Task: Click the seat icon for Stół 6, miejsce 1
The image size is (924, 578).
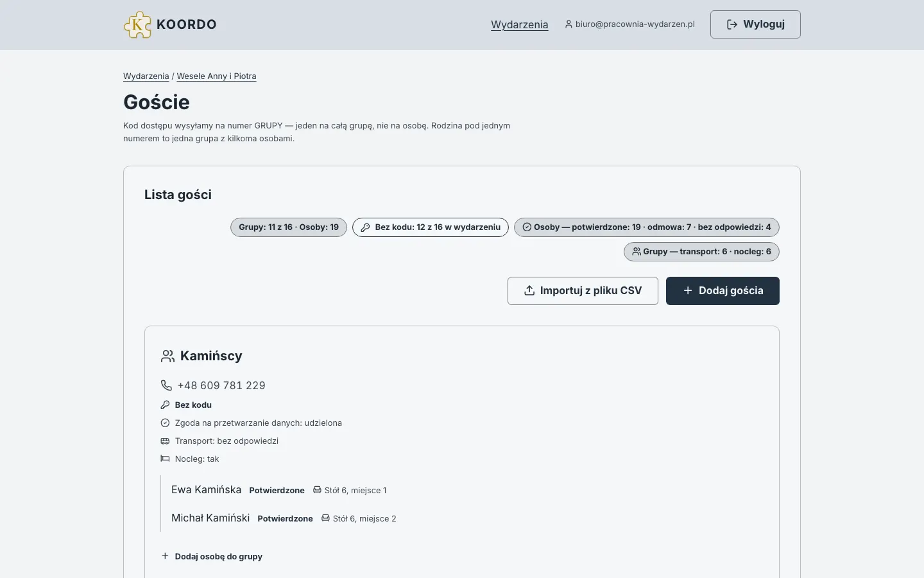Action: [317, 490]
